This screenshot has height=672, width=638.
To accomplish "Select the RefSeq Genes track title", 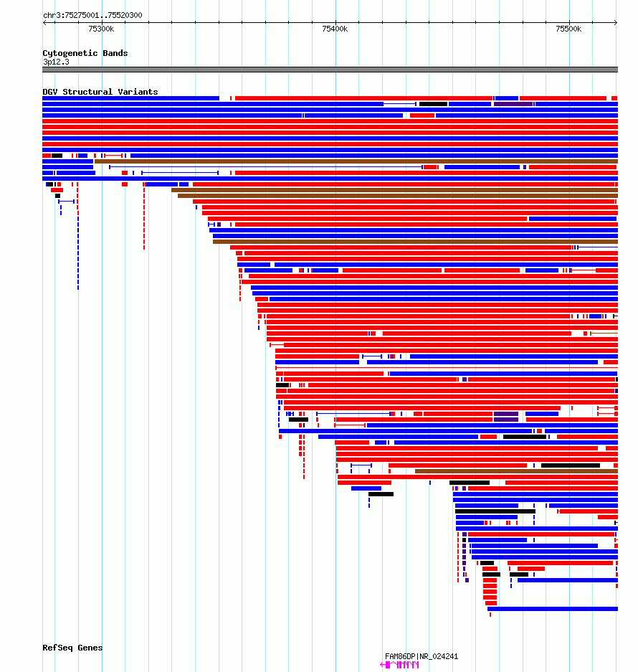I will 72,648.
